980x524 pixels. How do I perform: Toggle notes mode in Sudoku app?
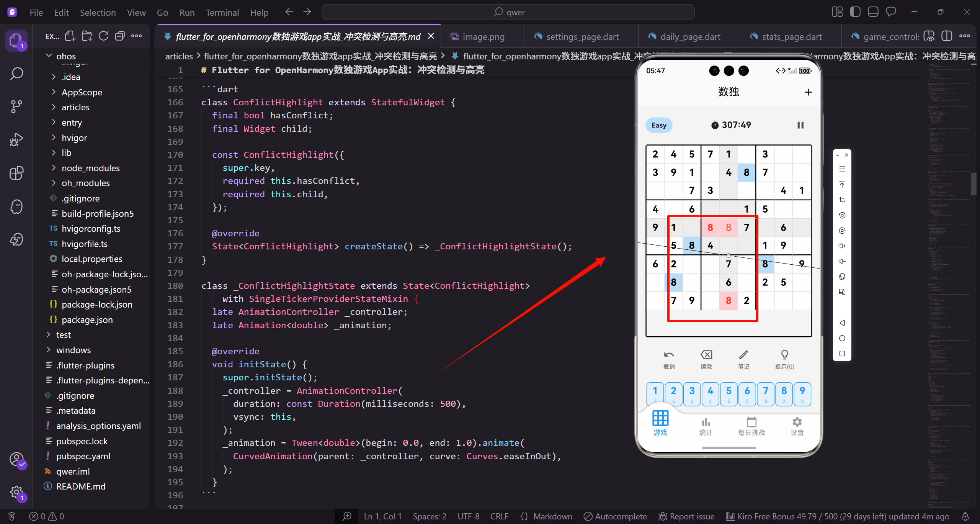(x=743, y=360)
